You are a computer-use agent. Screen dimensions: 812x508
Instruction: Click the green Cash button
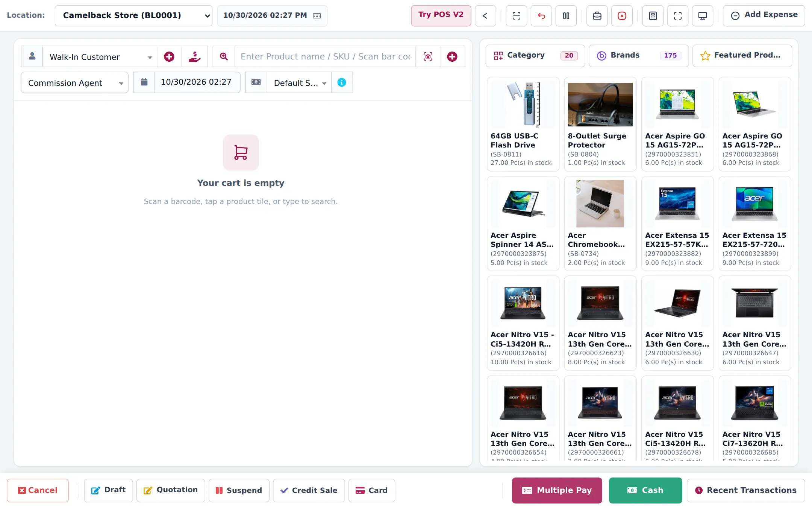(x=645, y=490)
